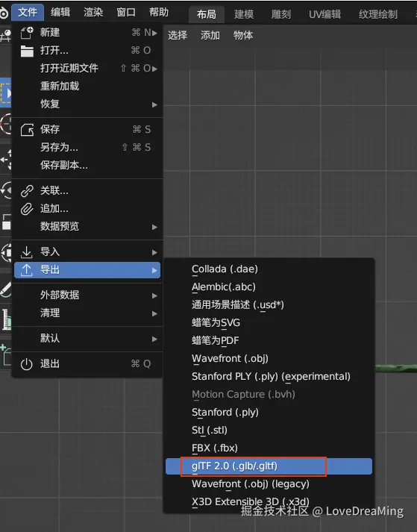Export as Stanford PLY (.ply) (experimental)
The width and height of the screenshot is (417, 532).
(269, 377)
